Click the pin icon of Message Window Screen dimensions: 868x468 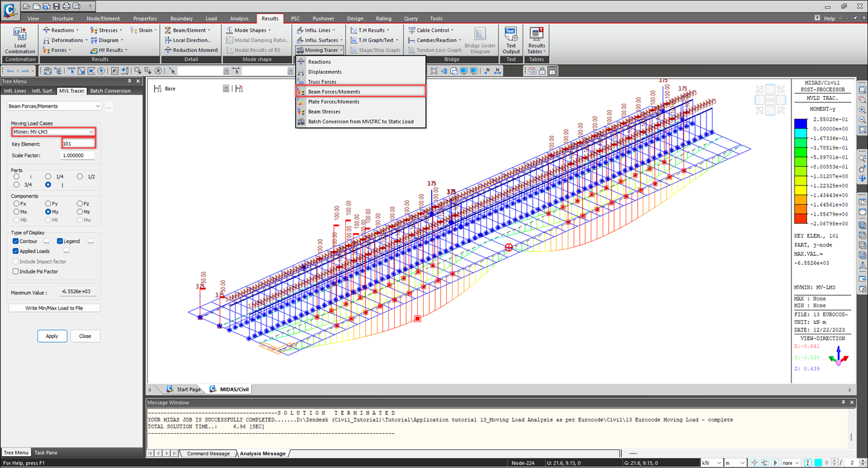pyautogui.click(x=843, y=402)
